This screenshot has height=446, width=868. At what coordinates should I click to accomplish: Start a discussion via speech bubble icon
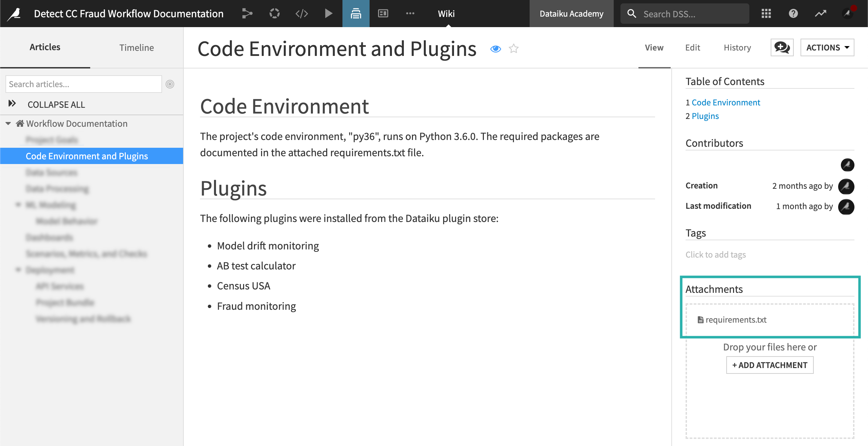[782, 47]
